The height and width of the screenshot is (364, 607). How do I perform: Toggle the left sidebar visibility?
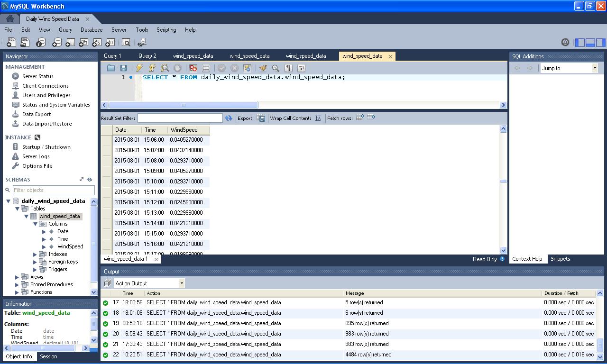580,42
